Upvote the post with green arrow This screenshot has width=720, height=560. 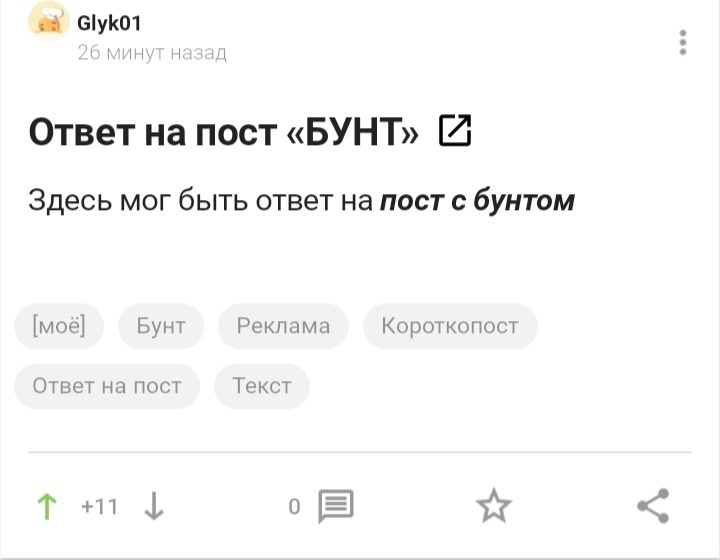(x=46, y=507)
